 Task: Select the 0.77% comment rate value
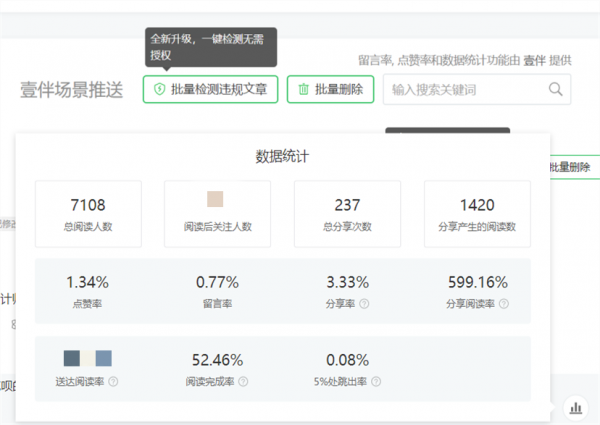point(217,282)
